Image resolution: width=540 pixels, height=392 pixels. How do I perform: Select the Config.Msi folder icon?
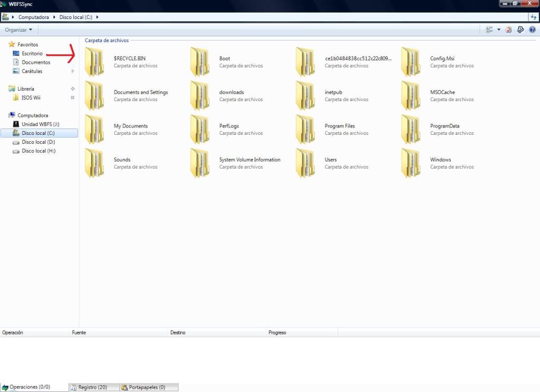[x=410, y=62]
